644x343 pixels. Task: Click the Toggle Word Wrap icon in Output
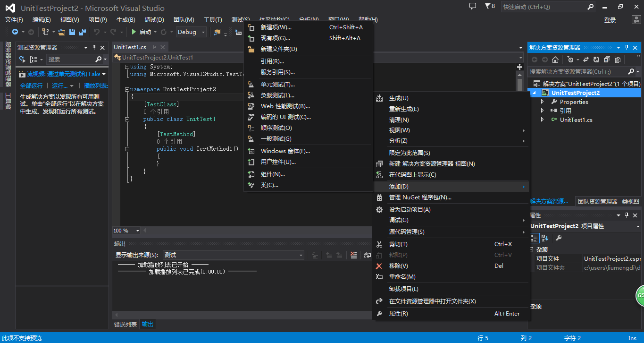point(368,255)
